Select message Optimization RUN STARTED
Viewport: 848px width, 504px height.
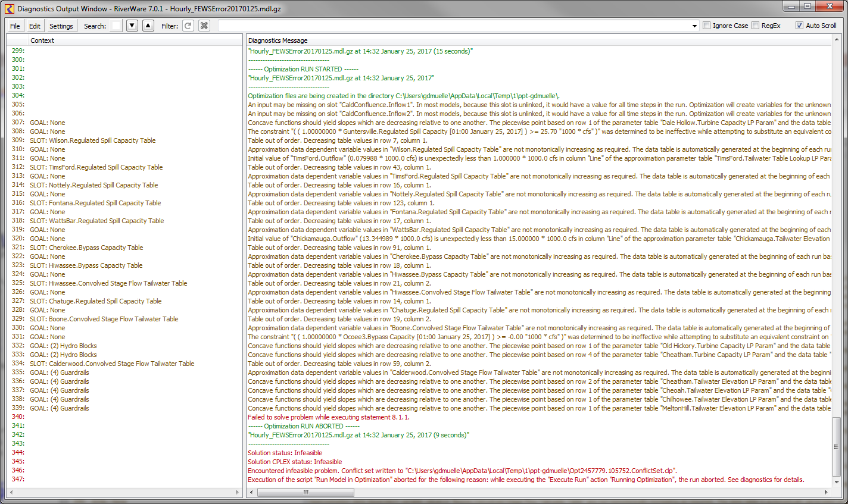[x=303, y=69]
